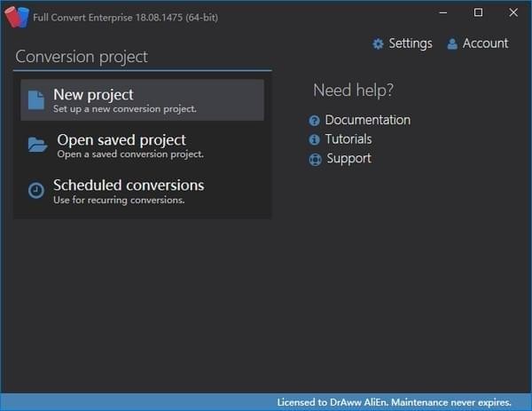
Task: Minimize the Full Convert window
Action: 443,13
